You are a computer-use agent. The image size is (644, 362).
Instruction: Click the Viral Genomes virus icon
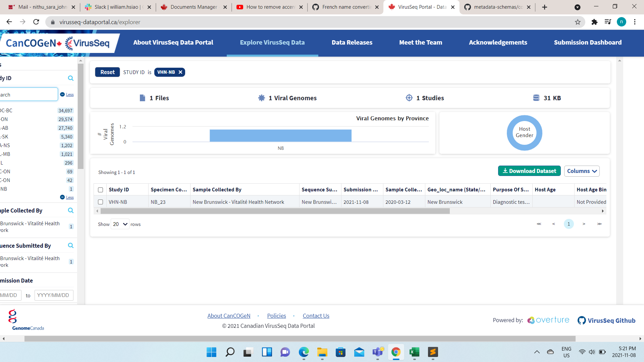pyautogui.click(x=261, y=98)
